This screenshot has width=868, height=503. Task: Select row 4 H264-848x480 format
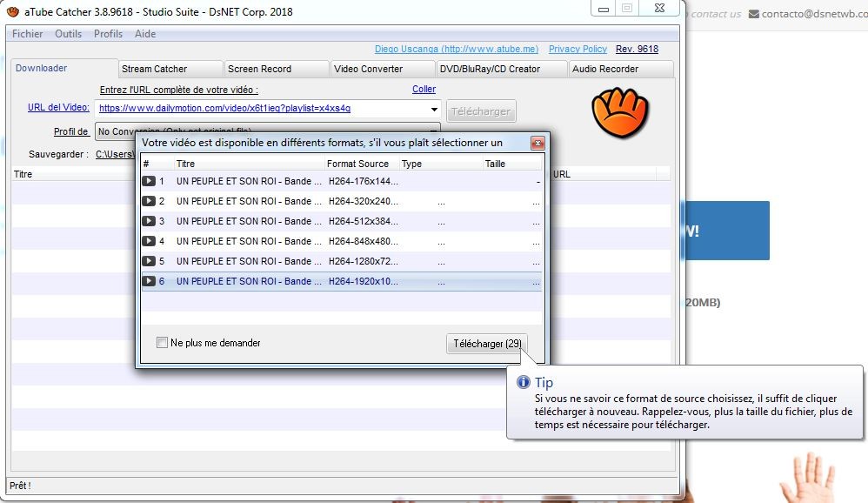point(342,241)
